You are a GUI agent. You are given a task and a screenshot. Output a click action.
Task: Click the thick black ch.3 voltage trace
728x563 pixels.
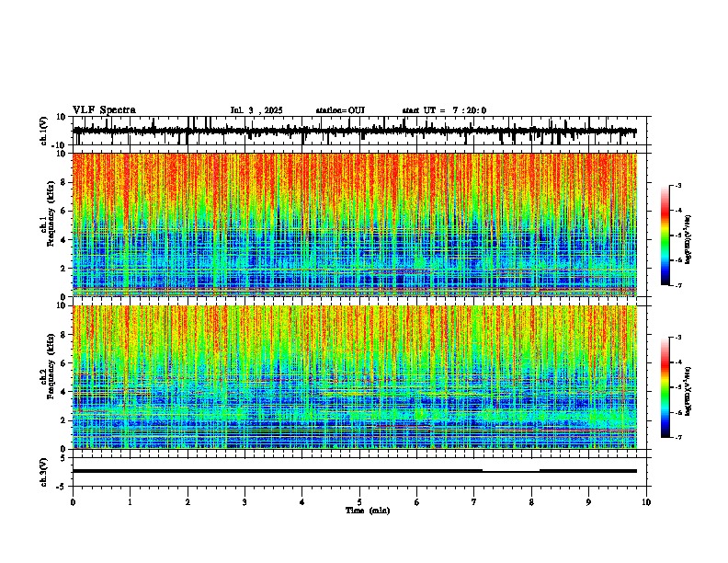(278, 471)
